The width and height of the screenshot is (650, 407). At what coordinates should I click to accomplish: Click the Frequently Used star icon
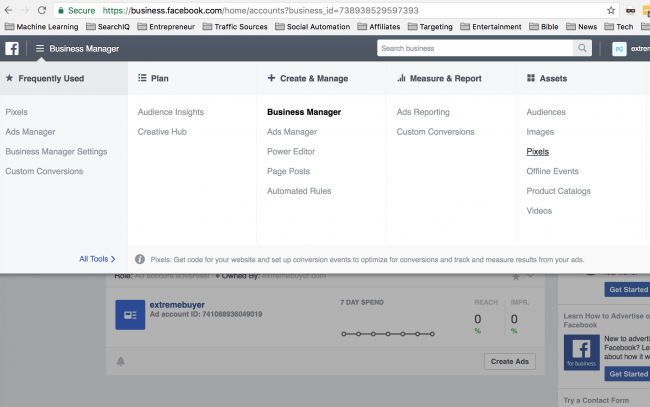9,78
